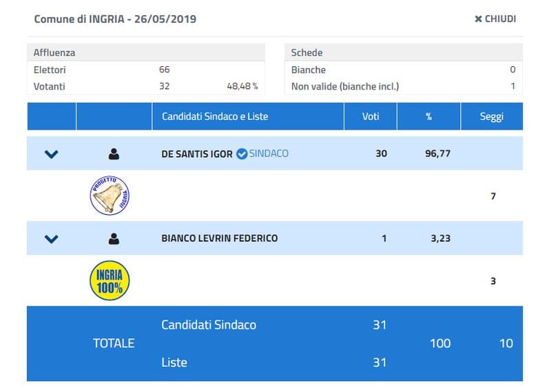Click the TOTALE row label
The width and height of the screenshot is (551, 392).
tap(114, 343)
